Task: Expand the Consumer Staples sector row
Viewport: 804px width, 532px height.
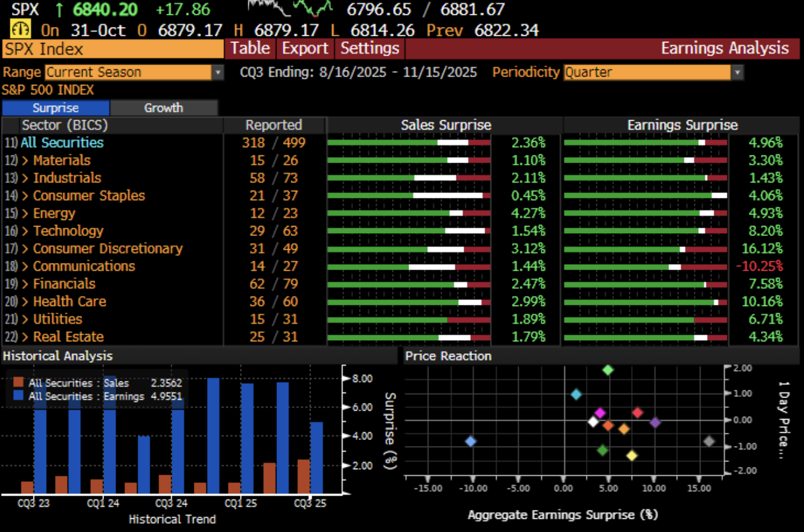Action: pyautogui.click(x=25, y=195)
